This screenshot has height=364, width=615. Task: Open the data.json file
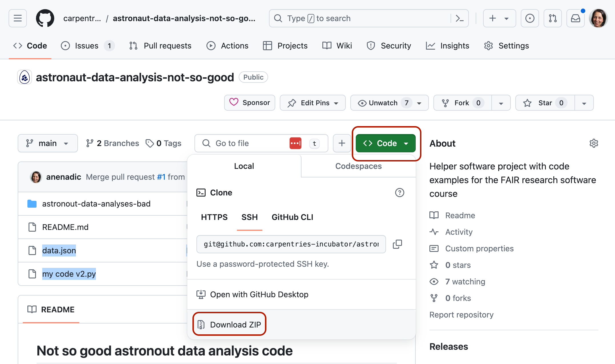pos(59,250)
